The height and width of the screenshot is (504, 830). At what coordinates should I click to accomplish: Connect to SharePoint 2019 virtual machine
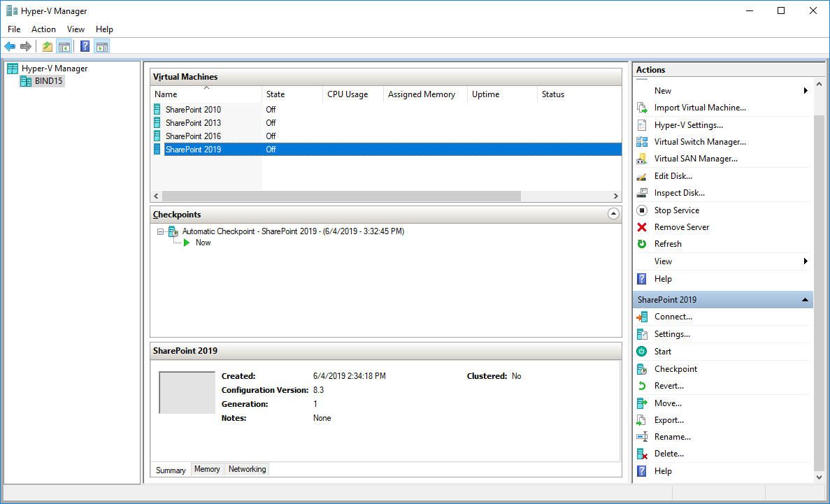(x=674, y=316)
